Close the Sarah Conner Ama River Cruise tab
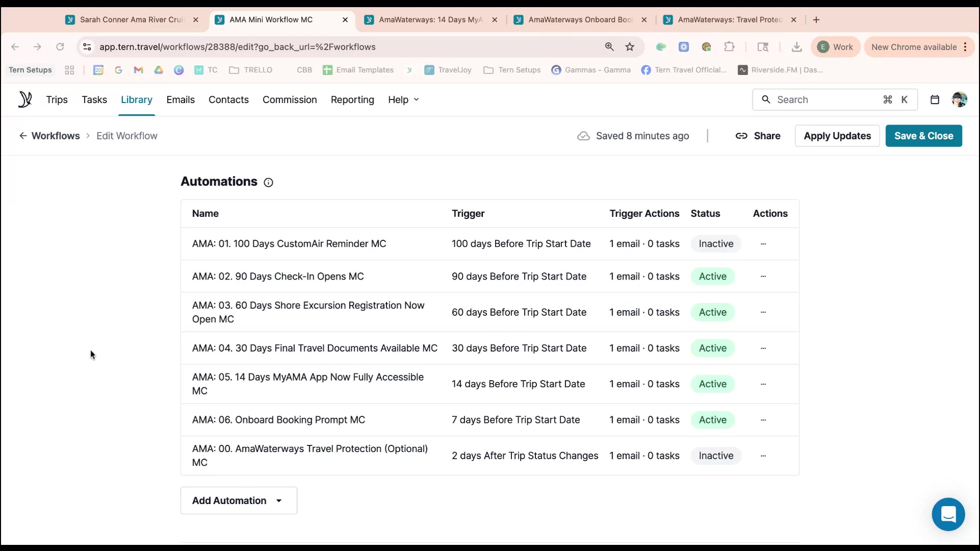The image size is (980, 551). tap(195, 20)
